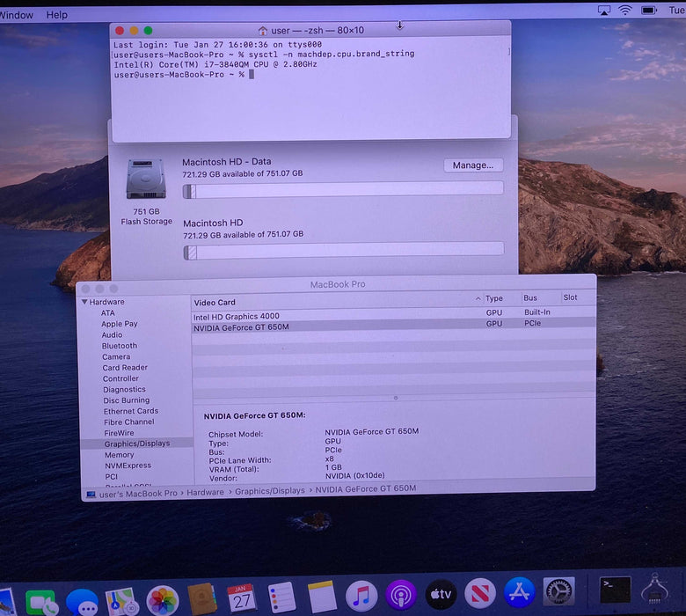Click user's MacBook Pro in path bar
This screenshot has width=686, height=616.
138,494
